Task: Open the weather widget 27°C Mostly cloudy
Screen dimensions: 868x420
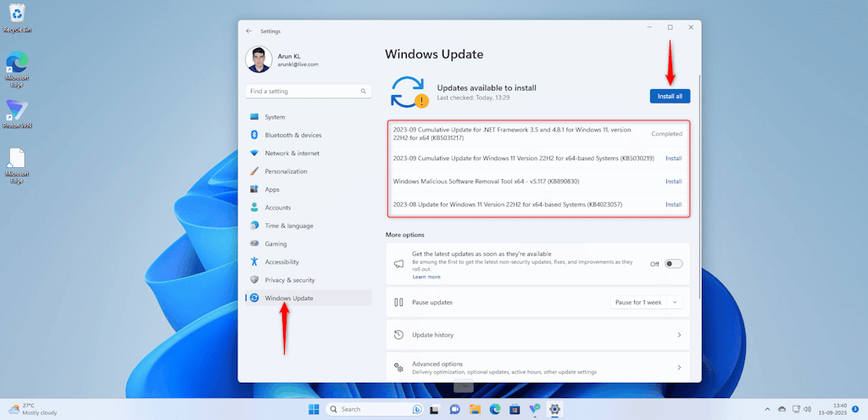Action: pyautogui.click(x=33, y=410)
